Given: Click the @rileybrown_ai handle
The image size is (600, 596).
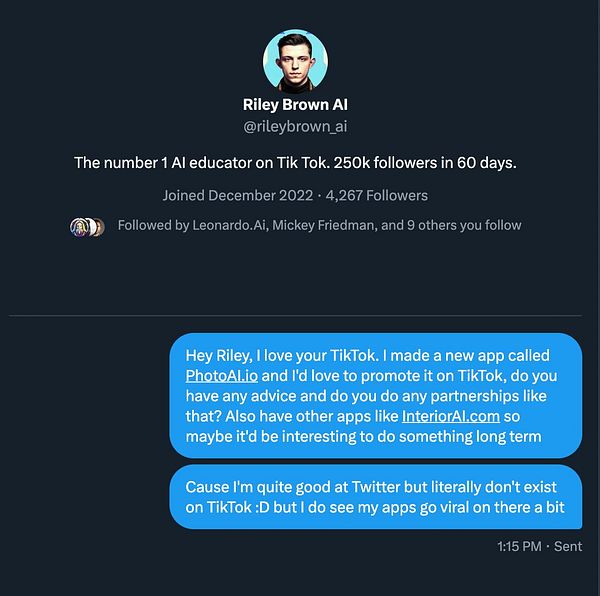Looking at the screenshot, I should click(x=295, y=127).
